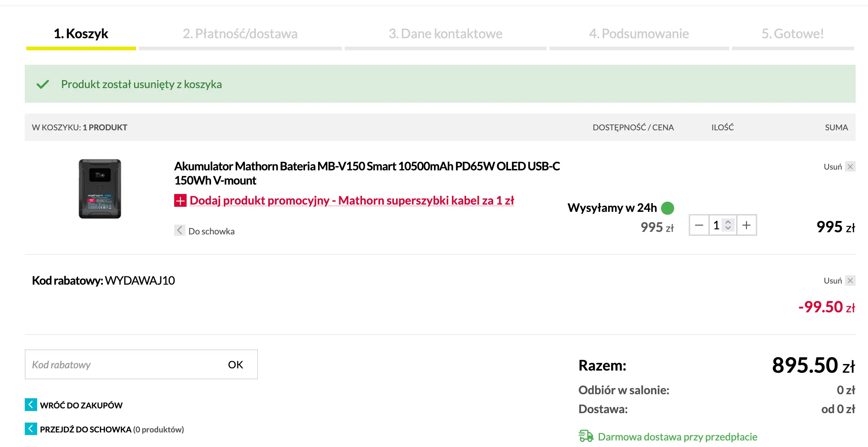Select the Podsumowanie step tab
The width and height of the screenshot is (868, 447).
point(639,34)
